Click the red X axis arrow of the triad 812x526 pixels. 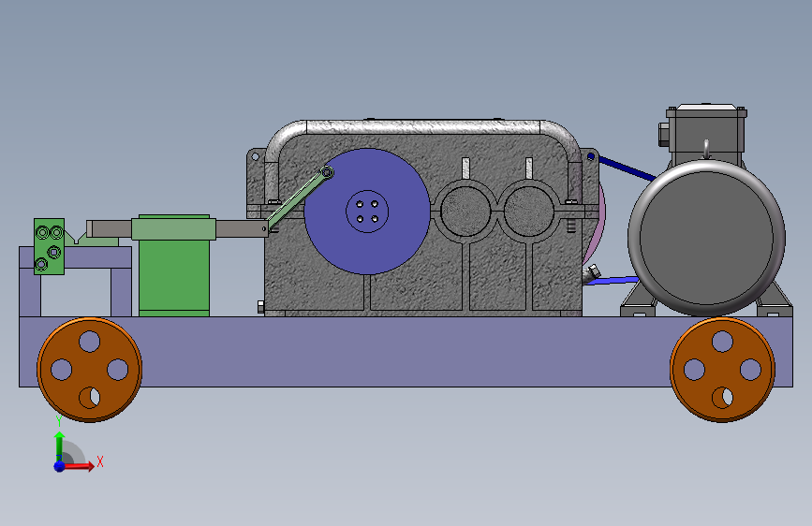click(x=79, y=466)
